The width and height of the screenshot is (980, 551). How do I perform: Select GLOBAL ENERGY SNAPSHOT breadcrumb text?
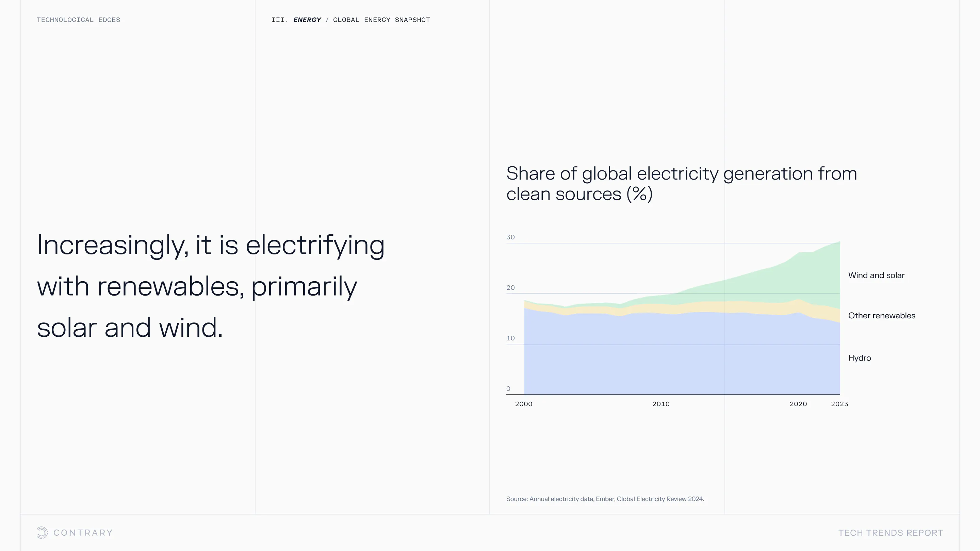tap(381, 20)
